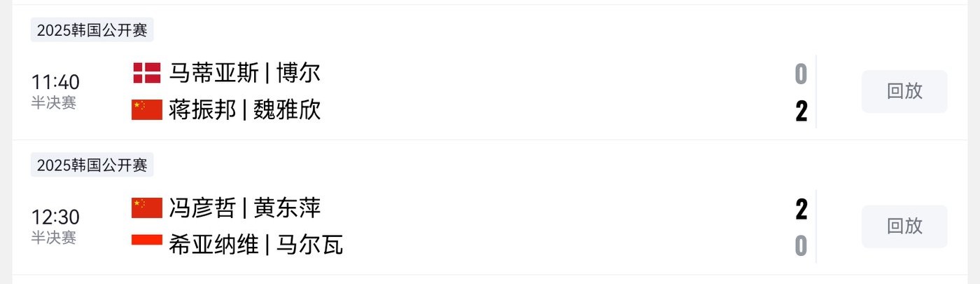
Task: Click 半决赛 label under 12:30
Action: [x=53, y=238]
